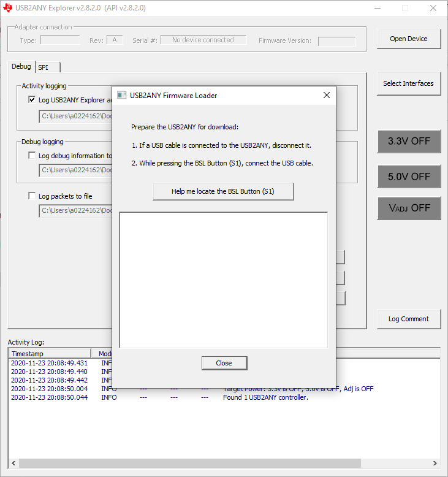Open the Select Interfaces button
The image size is (448, 477).
408,83
